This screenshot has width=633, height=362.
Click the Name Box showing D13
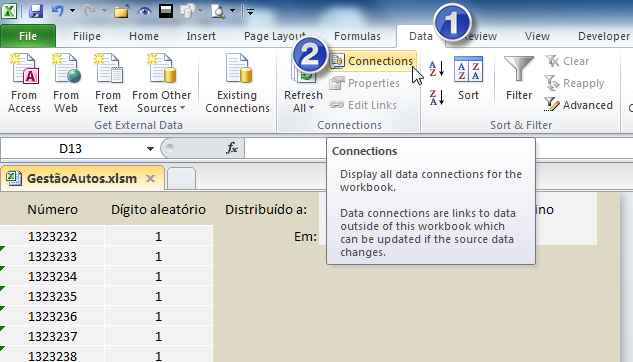(x=71, y=149)
